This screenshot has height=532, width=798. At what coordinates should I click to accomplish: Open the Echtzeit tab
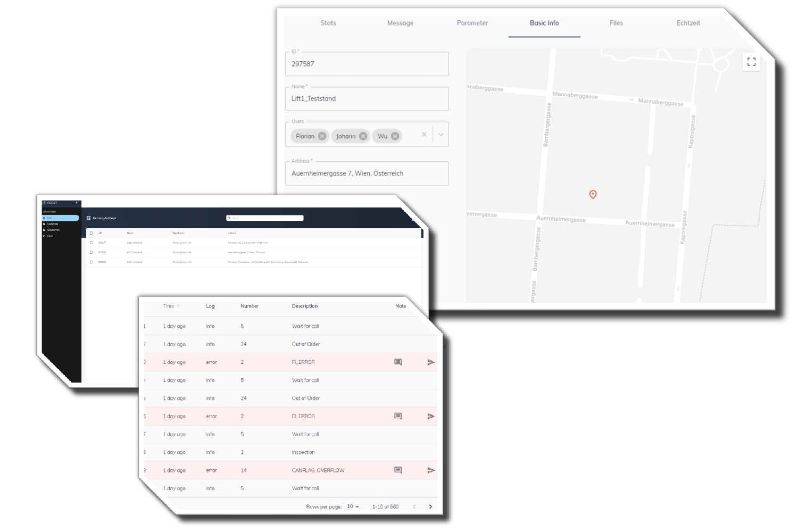(688, 23)
